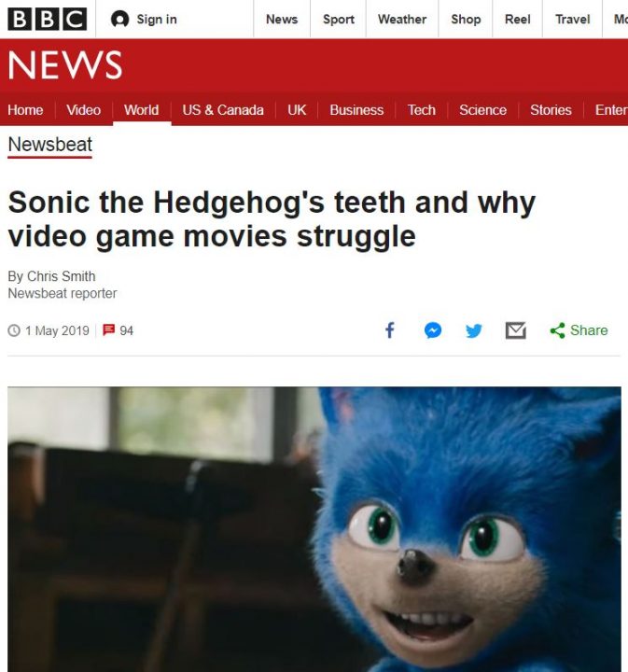Click the Sign in link

click(157, 20)
